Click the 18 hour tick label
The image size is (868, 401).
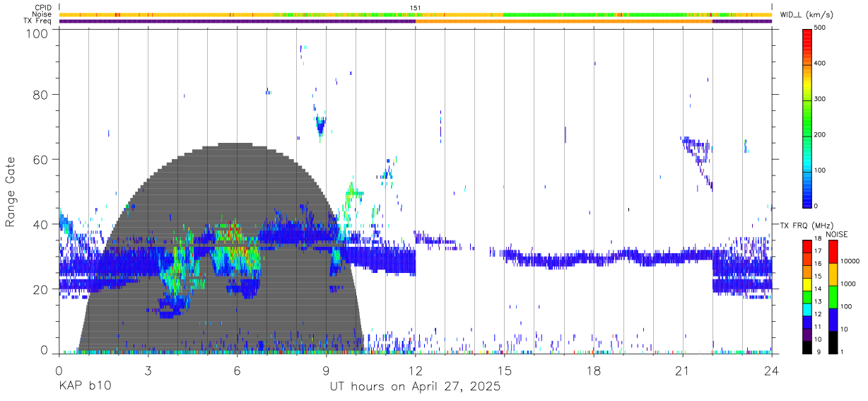tap(593, 371)
